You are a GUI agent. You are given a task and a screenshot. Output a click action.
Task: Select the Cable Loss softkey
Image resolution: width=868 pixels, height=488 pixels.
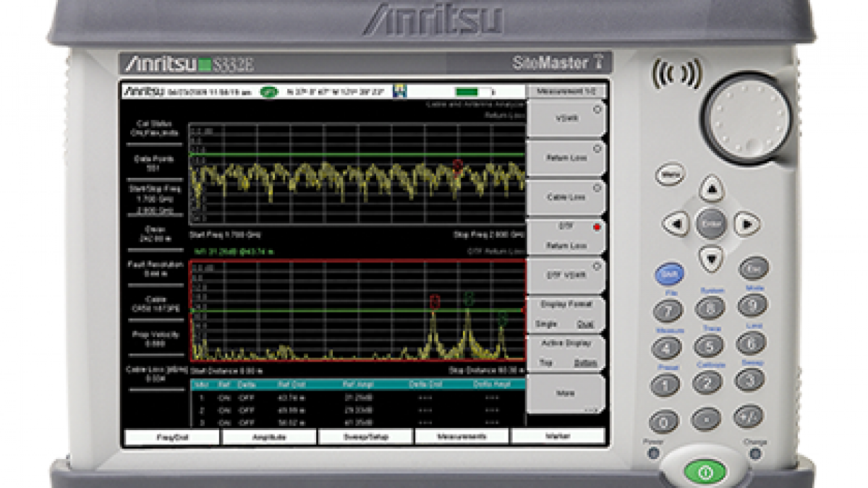pyautogui.click(x=566, y=197)
